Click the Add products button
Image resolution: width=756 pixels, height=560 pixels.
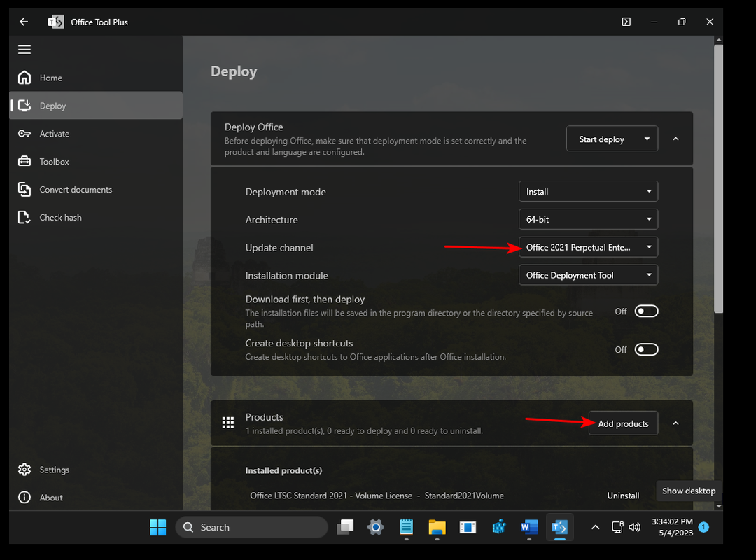click(623, 423)
